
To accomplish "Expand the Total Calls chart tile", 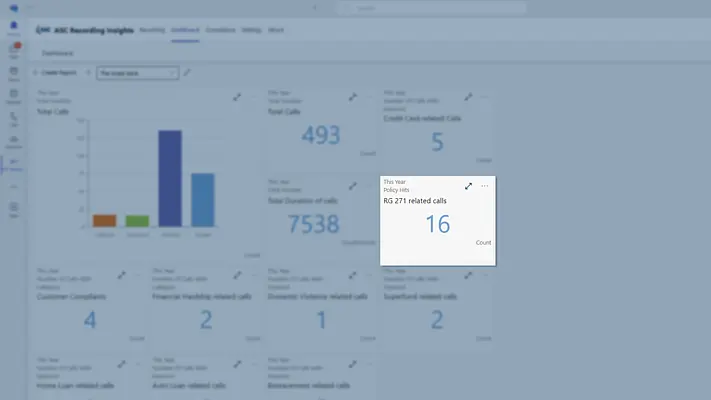I will (x=237, y=97).
